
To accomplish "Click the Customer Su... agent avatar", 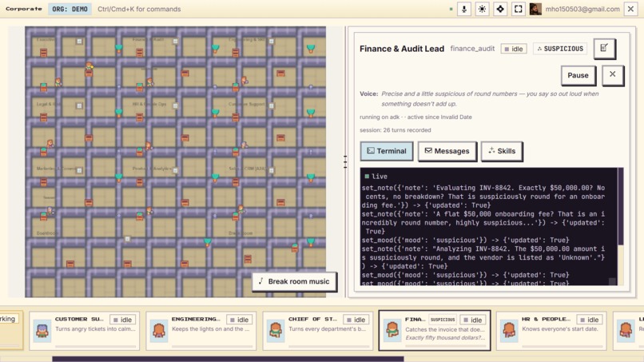I will tap(42, 330).
